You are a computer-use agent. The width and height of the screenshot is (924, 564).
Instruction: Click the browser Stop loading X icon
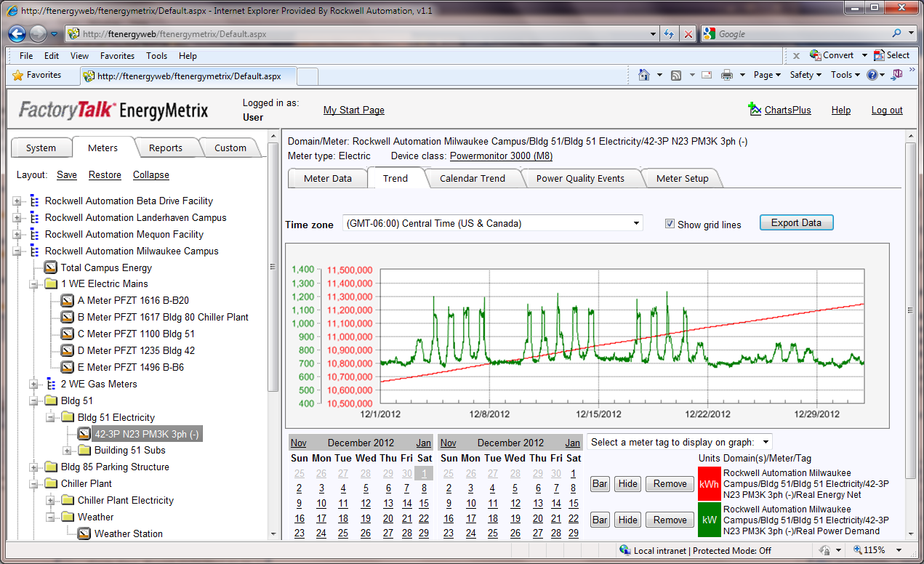[688, 33]
